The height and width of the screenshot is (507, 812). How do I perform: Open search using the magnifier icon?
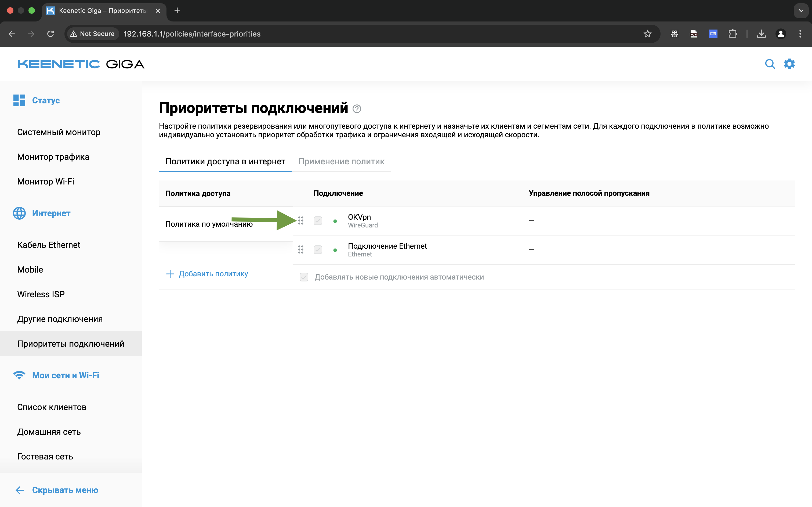[770, 64]
